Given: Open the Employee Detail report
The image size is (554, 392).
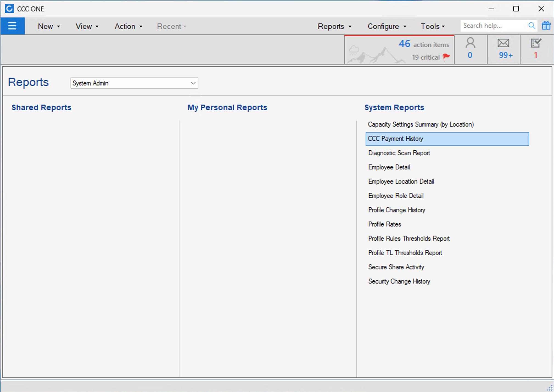Looking at the screenshot, I should (389, 167).
